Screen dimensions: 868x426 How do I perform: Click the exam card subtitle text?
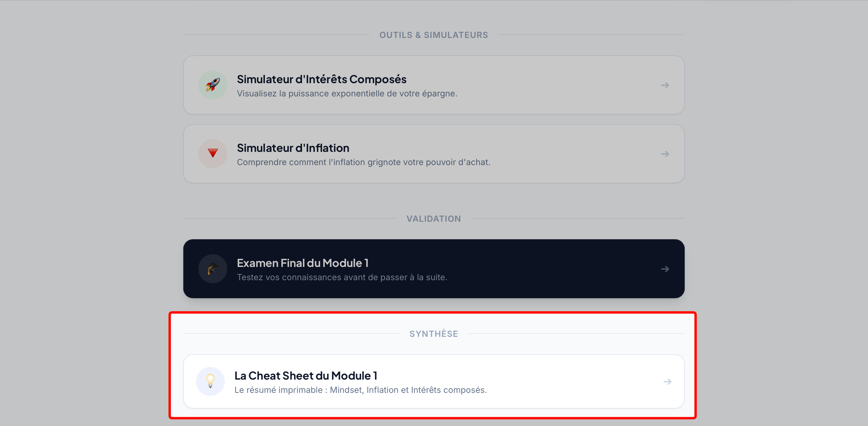[x=342, y=277]
